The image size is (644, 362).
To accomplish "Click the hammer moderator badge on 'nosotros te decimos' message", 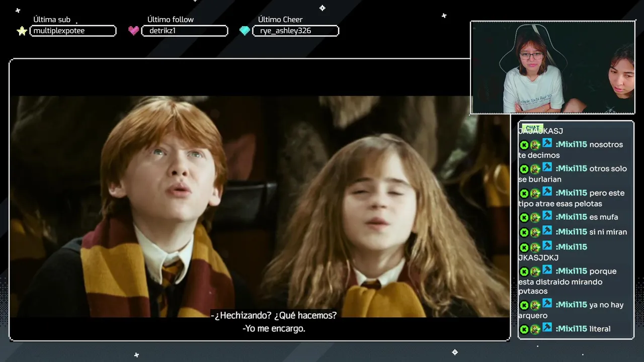I will point(547,143).
